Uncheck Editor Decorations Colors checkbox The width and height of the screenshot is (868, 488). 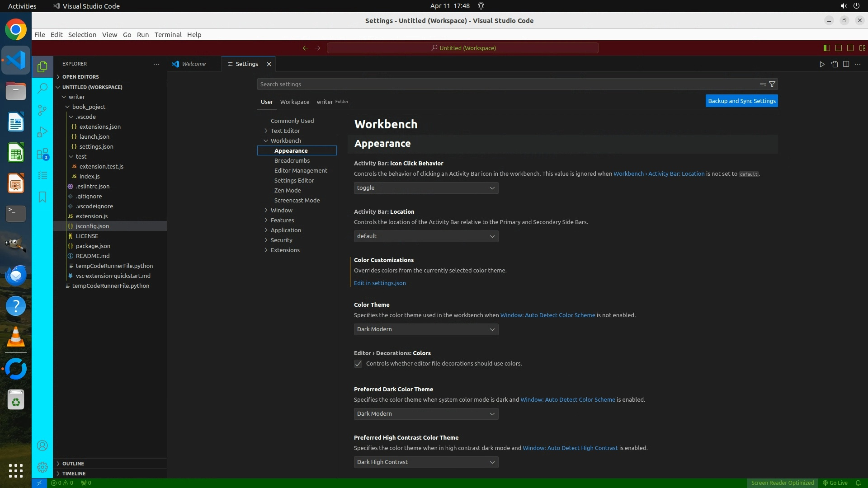point(358,364)
